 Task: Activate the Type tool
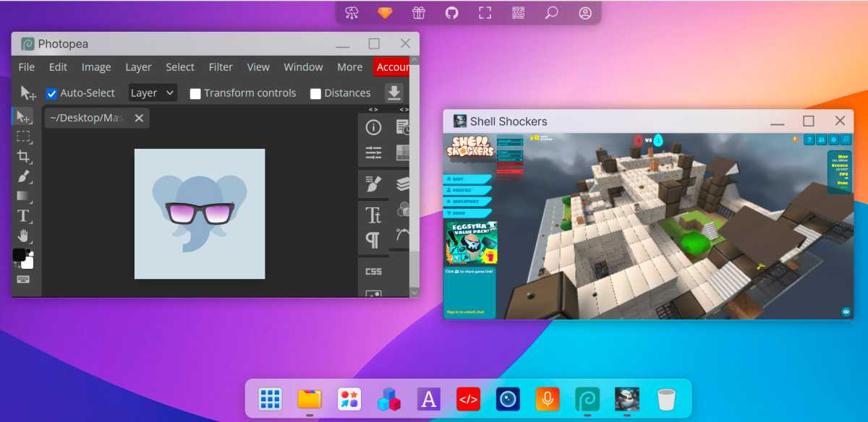point(24,216)
